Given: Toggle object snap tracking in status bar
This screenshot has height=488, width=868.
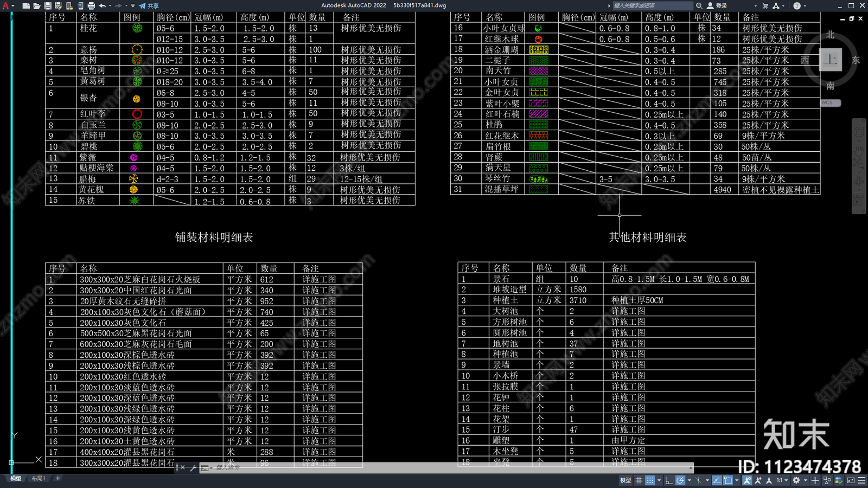Looking at the screenshot, I should (x=717, y=480).
